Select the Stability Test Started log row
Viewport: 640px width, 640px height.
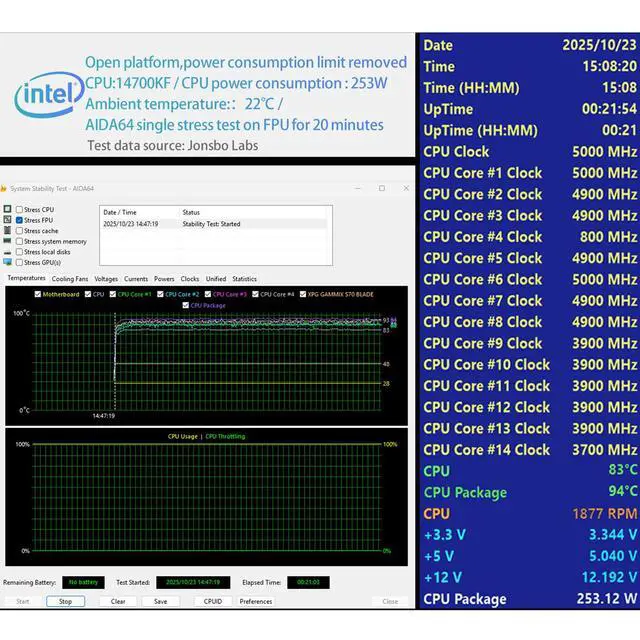(x=215, y=224)
